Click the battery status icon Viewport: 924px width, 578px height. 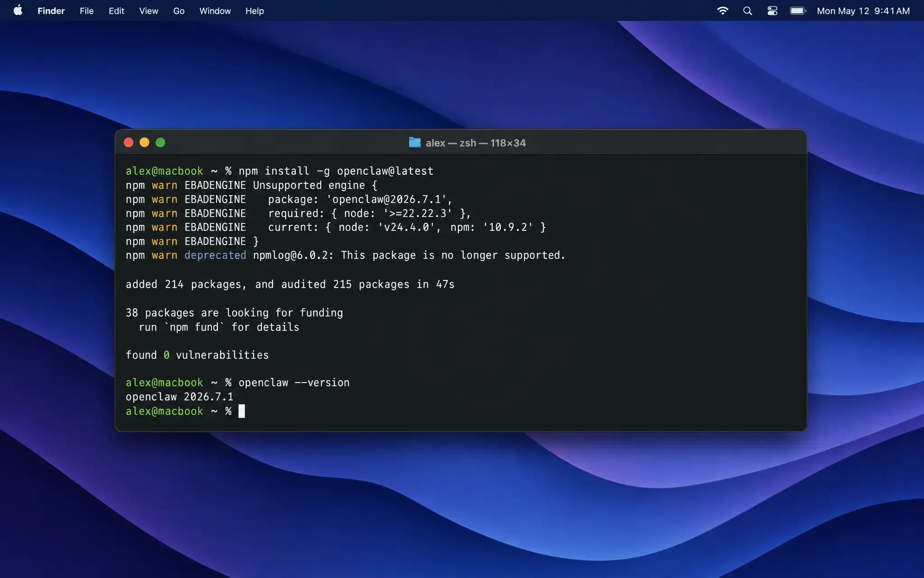point(798,11)
